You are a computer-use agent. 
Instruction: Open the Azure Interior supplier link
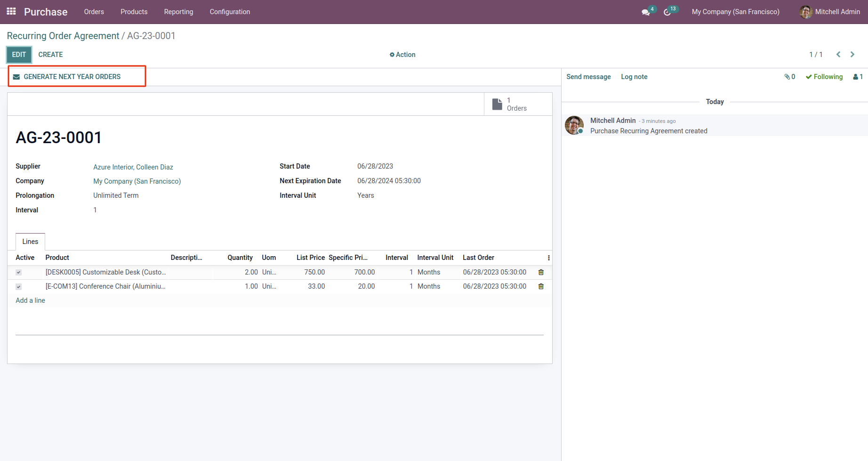[x=133, y=167]
